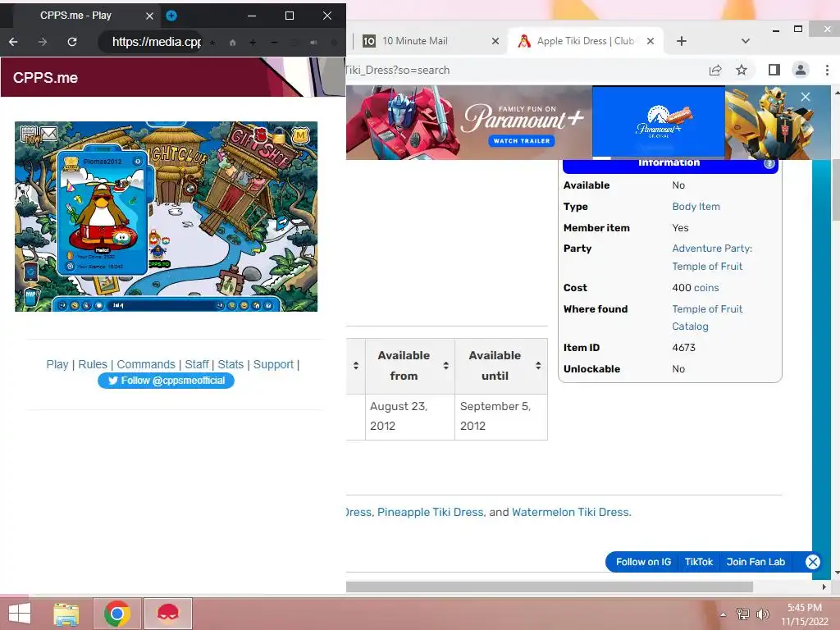Open the buddy list smiley icon
Viewport: 840px width, 630px height.
244,305
